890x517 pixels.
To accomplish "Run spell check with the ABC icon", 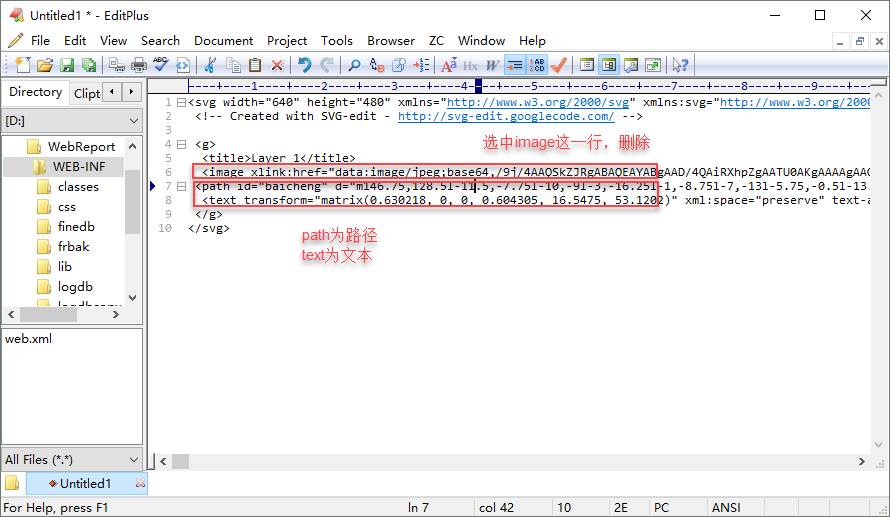I will (161, 65).
